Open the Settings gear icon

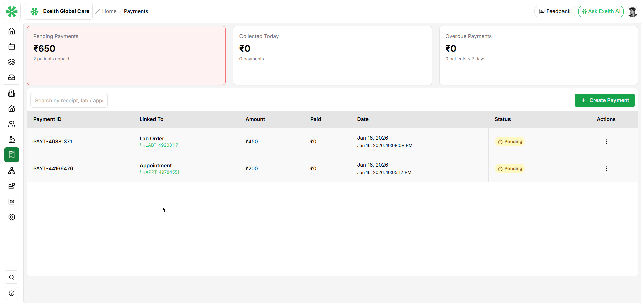[12, 217]
